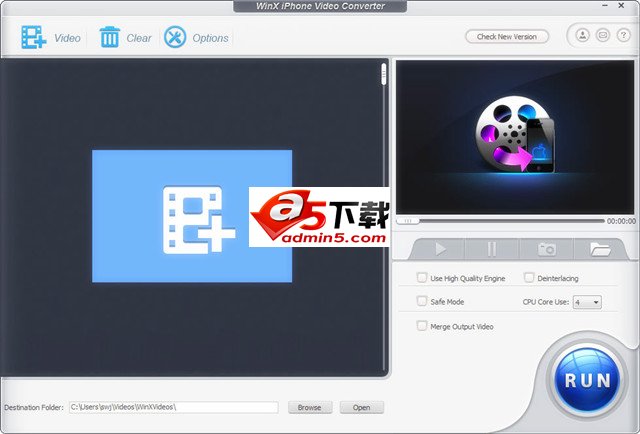Open help with the question mark icon

pos(623,35)
